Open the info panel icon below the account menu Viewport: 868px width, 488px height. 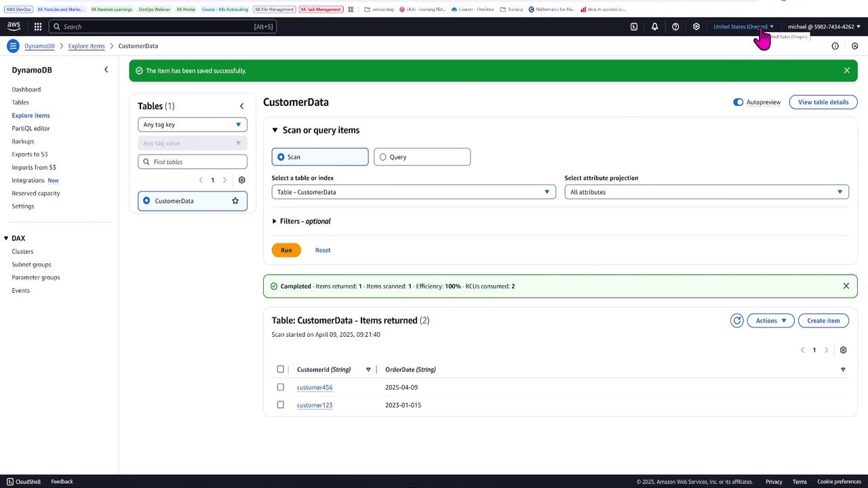click(835, 46)
